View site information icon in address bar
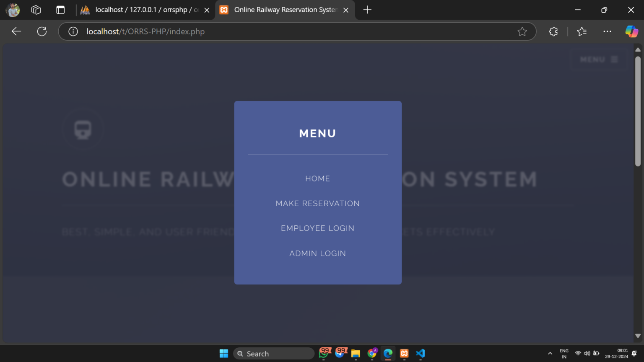Screen dimensions: 644x362 pos(73,31)
